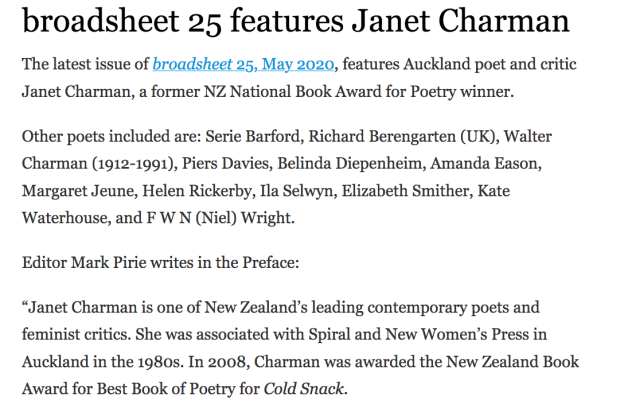The width and height of the screenshot is (624, 412).
Task: Open the 'broadsheet 25, May 2020' link
Action: click(x=244, y=66)
